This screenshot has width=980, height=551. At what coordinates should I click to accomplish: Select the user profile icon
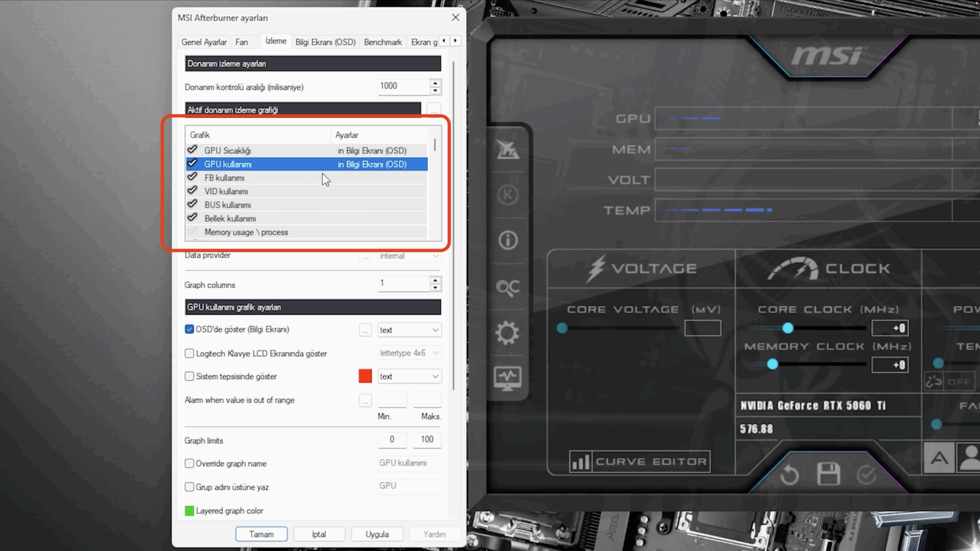969,458
